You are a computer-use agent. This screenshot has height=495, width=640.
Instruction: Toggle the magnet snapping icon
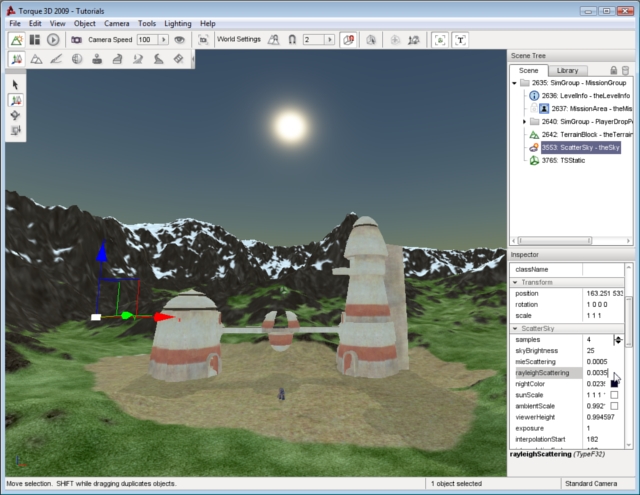[x=291, y=40]
